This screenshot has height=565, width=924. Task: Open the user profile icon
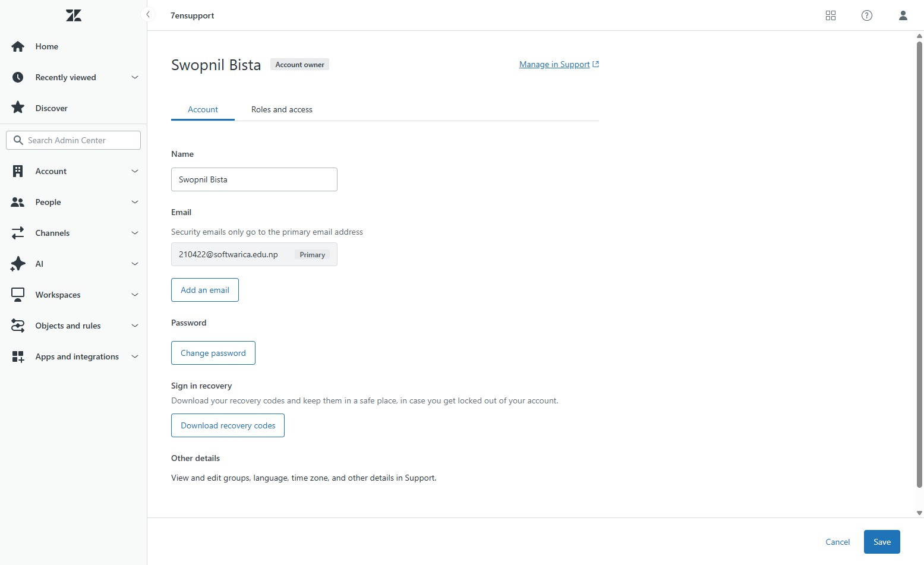pos(903,15)
